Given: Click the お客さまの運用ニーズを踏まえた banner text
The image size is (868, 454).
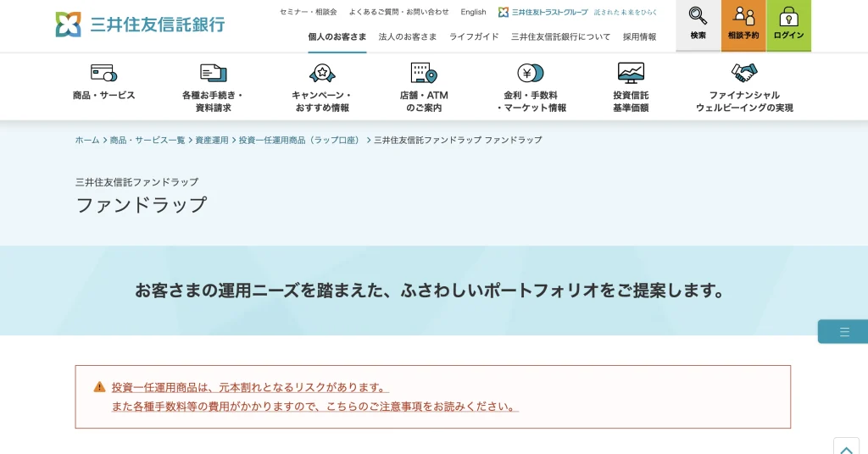Looking at the screenshot, I should coord(429,291).
